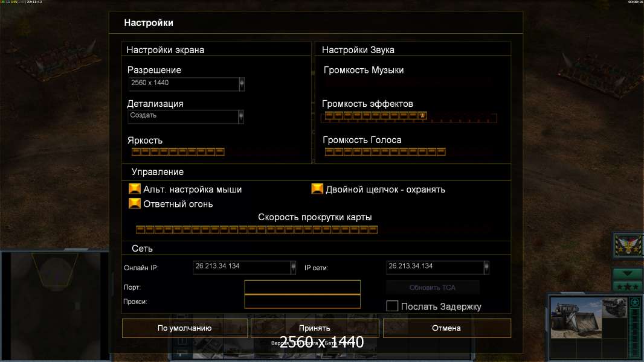Image resolution: width=644 pixels, height=362 pixels.
Task: Toggle the Ответный огонь checkbox
Action: tap(135, 203)
